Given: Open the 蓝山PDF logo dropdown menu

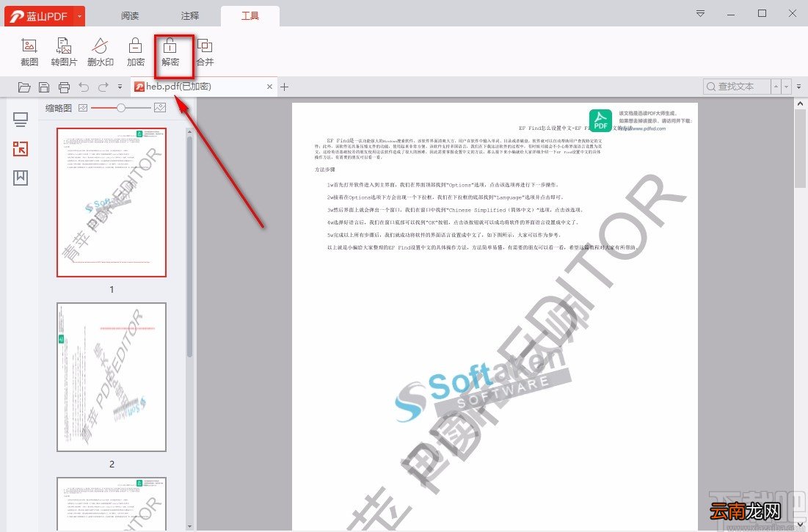Looking at the screenshot, I should tap(79, 16).
